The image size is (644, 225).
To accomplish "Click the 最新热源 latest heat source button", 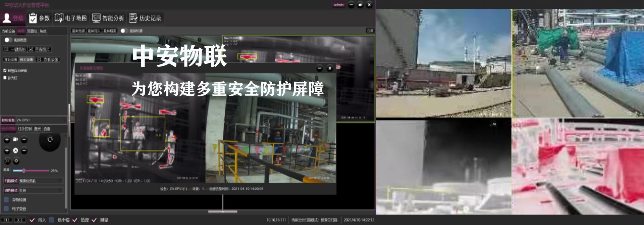I will click(x=78, y=31).
